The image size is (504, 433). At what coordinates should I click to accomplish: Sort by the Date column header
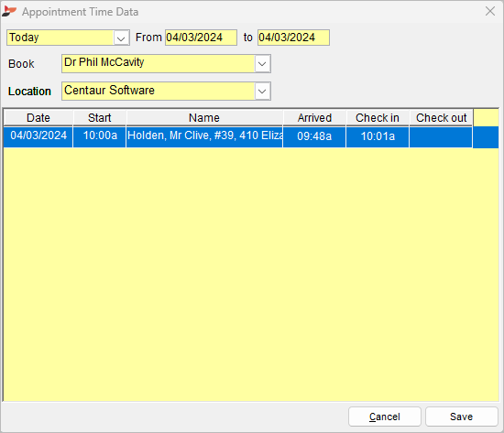click(38, 118)
